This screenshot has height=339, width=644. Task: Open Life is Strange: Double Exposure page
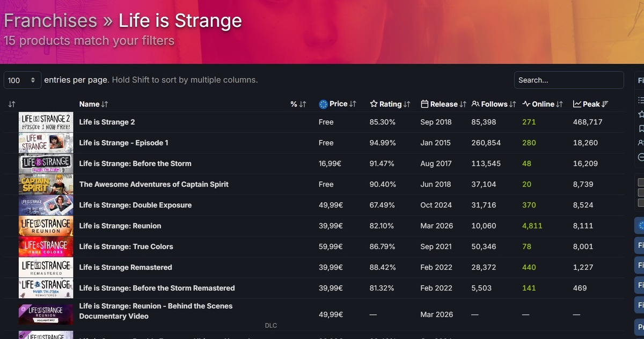pos(135,205)
